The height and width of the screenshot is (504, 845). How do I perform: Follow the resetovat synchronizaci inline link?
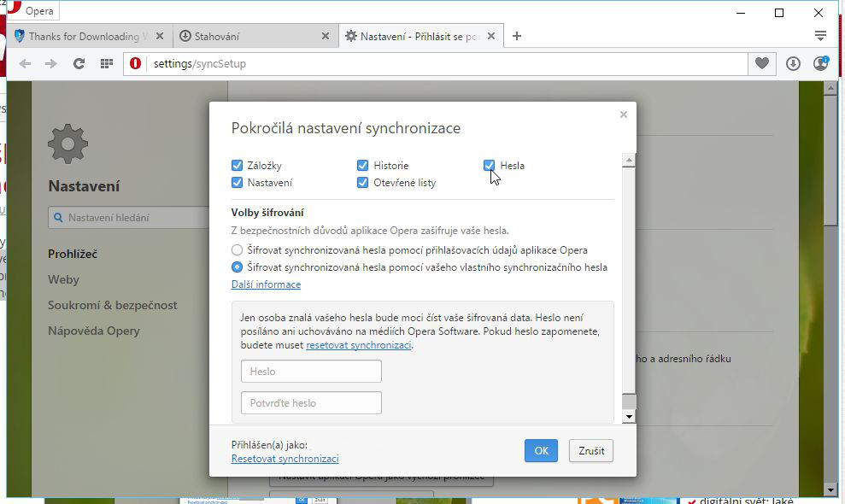click(358, 345)
